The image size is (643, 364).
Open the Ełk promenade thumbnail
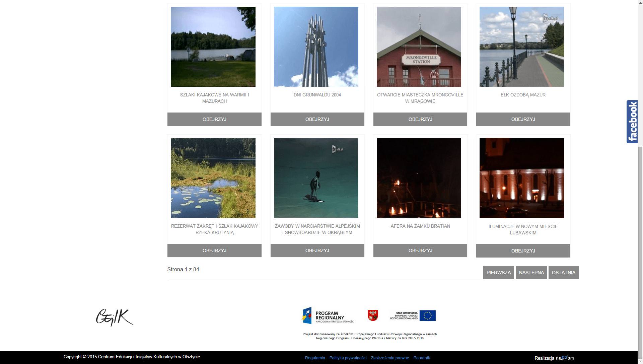(521, 47)
